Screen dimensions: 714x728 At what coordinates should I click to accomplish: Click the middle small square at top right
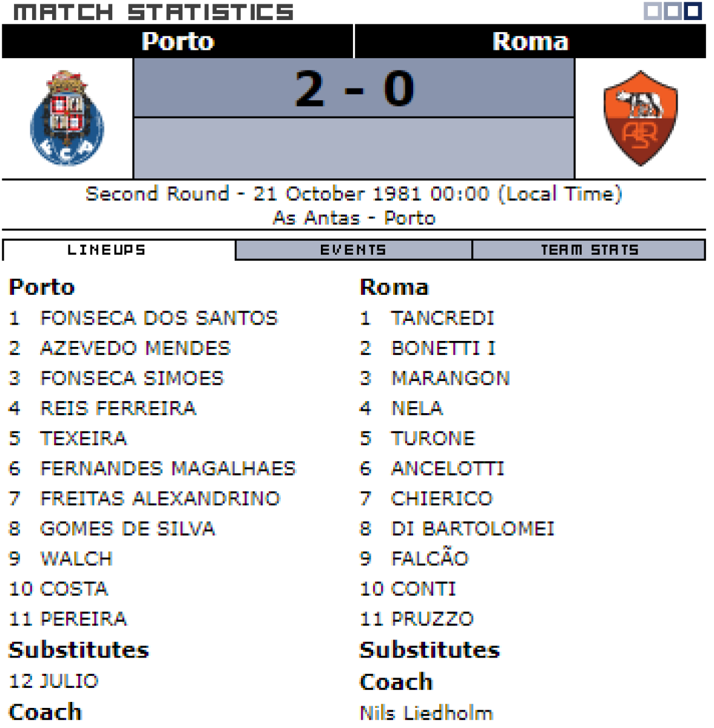[673, 11]
